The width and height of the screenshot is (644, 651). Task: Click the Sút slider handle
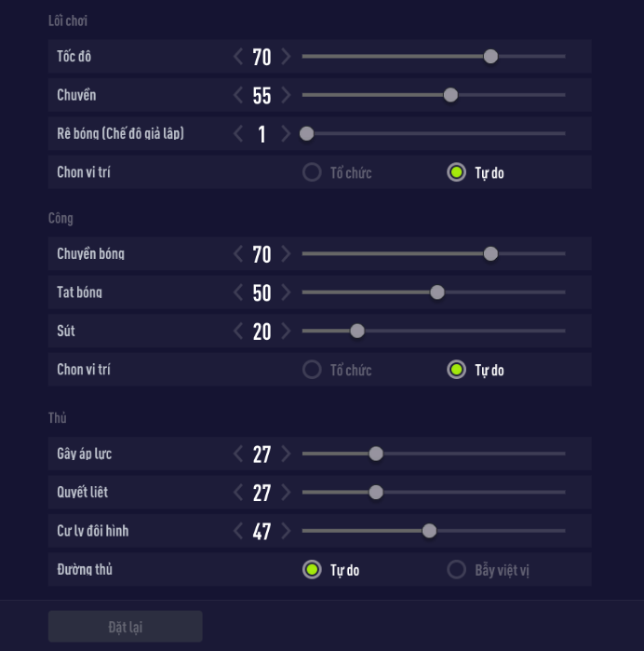pyautogui.click(x=356, y=331)
